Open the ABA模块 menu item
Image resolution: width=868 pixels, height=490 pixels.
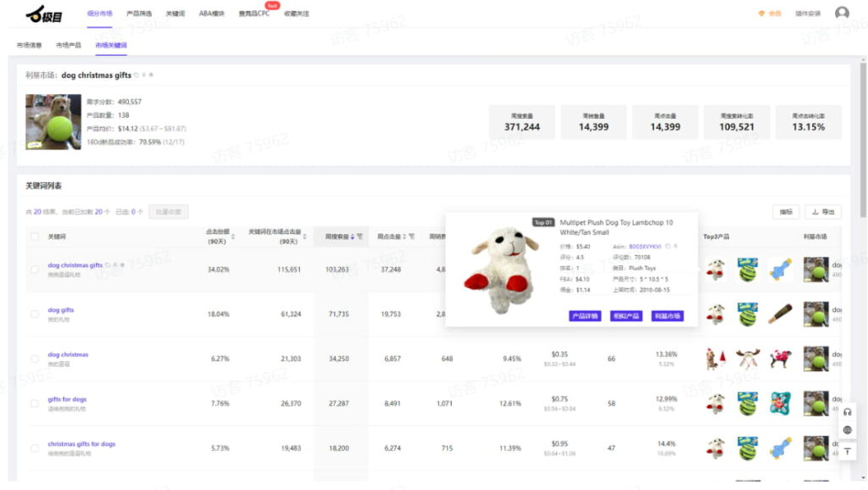tap(212, 14)
